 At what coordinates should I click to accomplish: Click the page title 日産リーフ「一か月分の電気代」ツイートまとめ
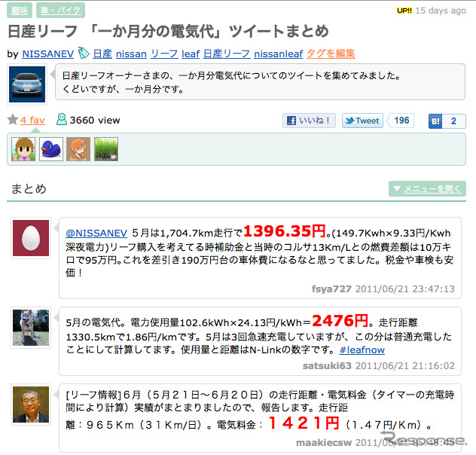168,32
